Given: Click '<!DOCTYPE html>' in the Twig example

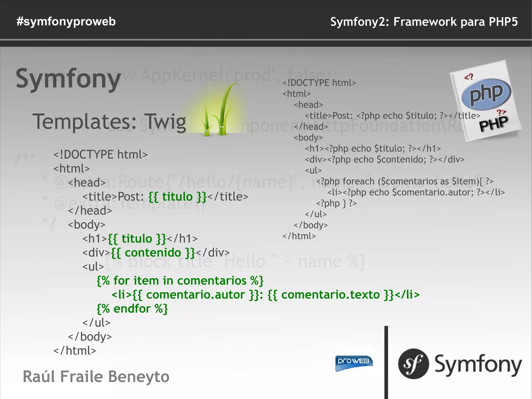Looking at the screenshot, I should tap(101, 154).
